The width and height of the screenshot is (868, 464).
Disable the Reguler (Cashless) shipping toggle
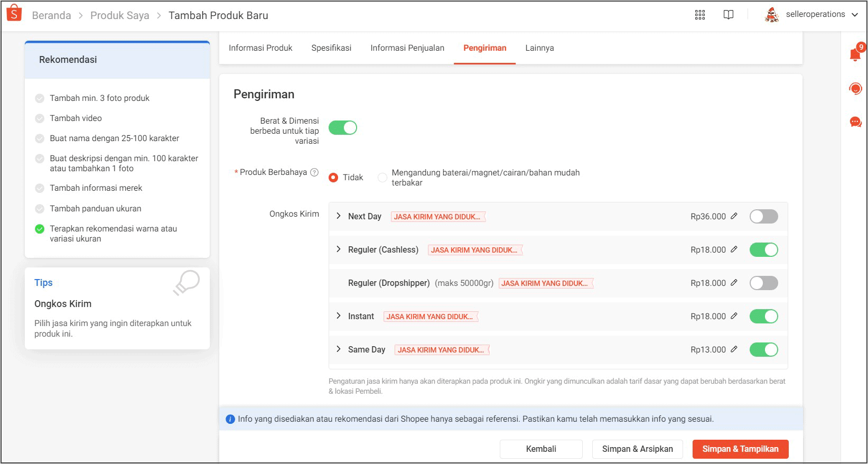pos(764,249)
